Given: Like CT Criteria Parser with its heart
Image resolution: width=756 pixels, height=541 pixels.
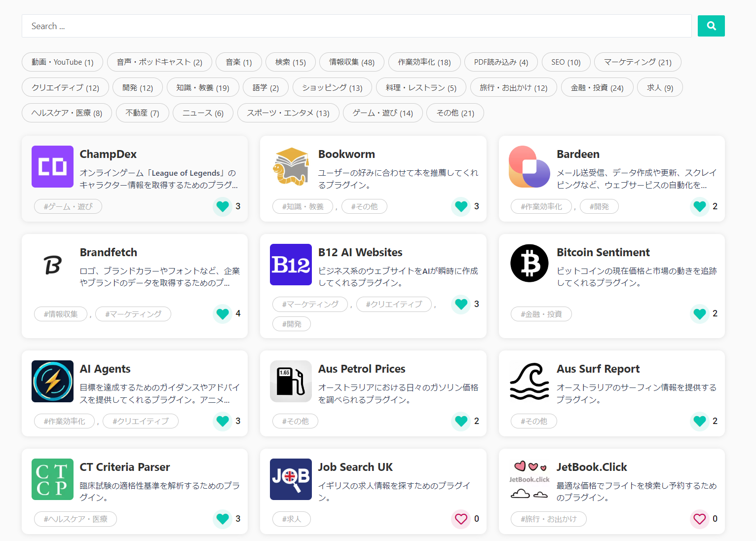Looking at the screenshot, I should click(223, 519).
